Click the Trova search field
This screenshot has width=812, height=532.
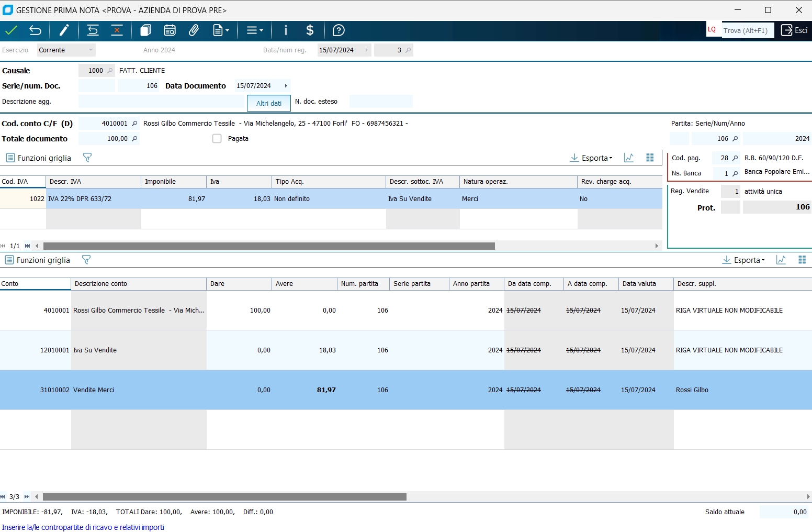(x=747, y=30)
